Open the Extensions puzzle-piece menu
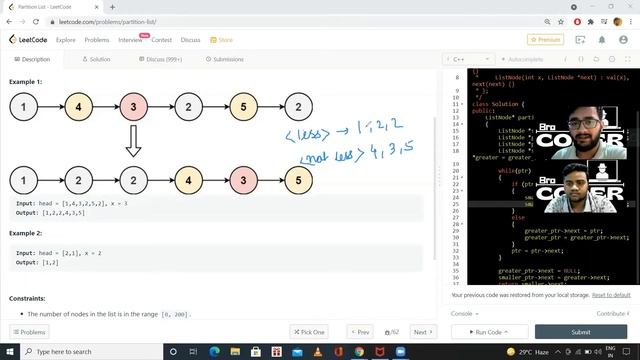 click(590, 22)
